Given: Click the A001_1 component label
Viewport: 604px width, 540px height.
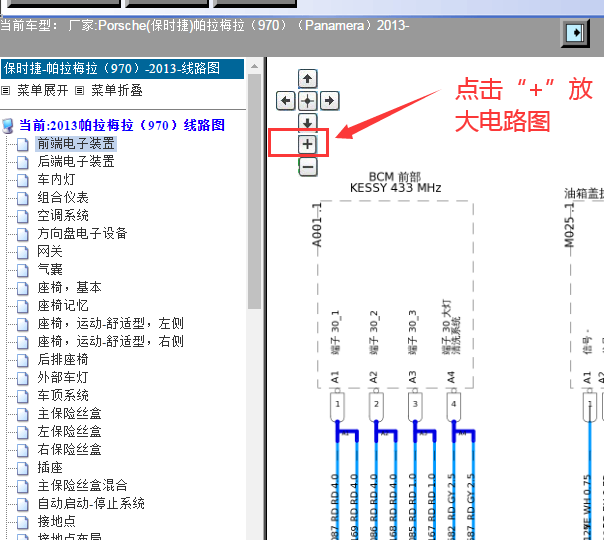Looking at the screenshot, I should click(317, 225).
